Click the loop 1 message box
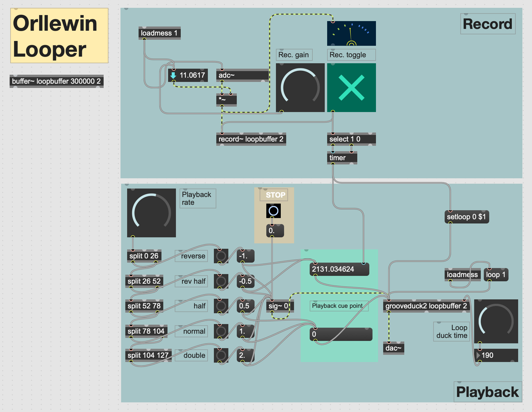 click(x=496, y=275)
